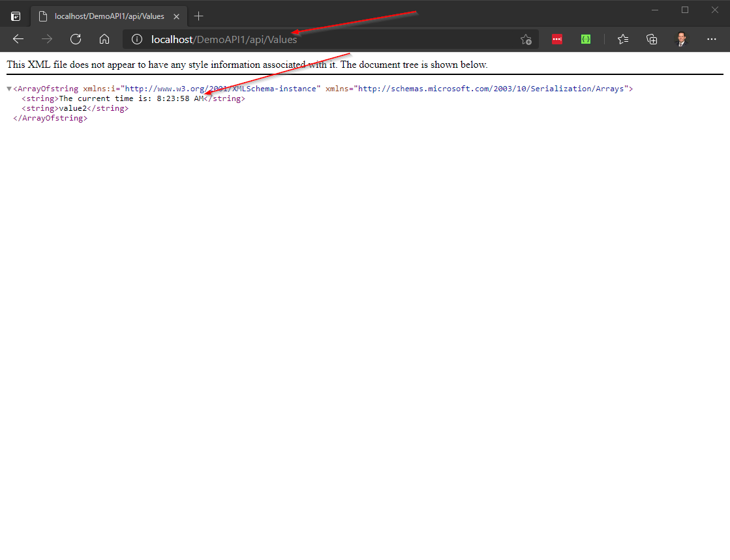730x560 pixels.
Task: Open Settings and more ellipsis menu
Action: click(x=712, y=39)
